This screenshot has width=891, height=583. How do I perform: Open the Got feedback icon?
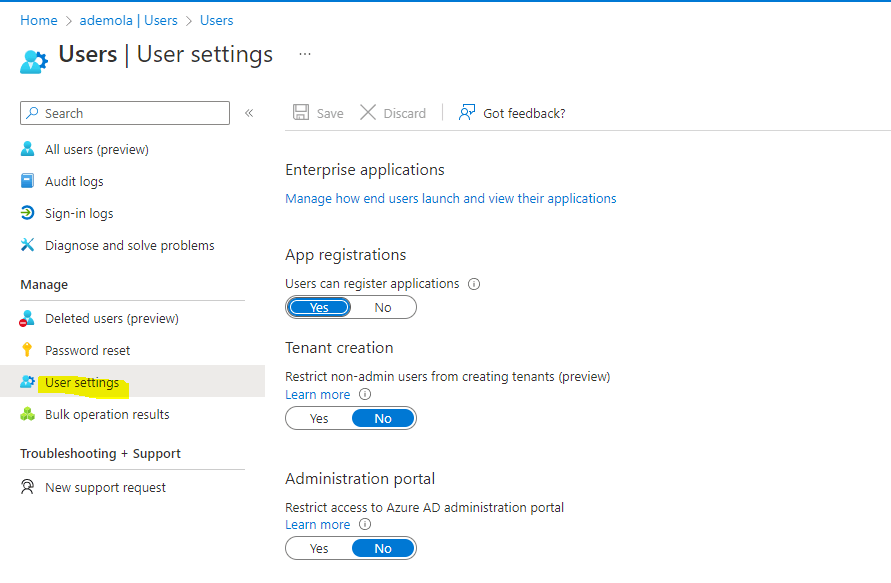467,113
